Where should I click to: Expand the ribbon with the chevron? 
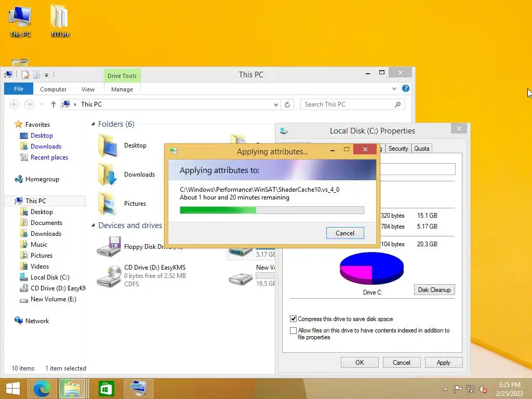pyautogui.click(x=394, y=88)
